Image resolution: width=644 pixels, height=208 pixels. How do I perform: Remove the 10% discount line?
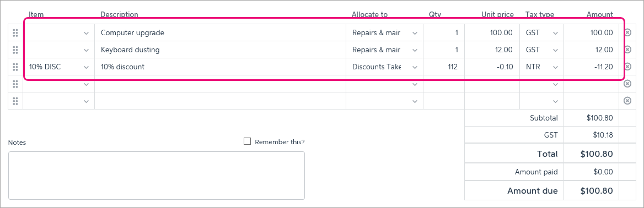(627, 67)
